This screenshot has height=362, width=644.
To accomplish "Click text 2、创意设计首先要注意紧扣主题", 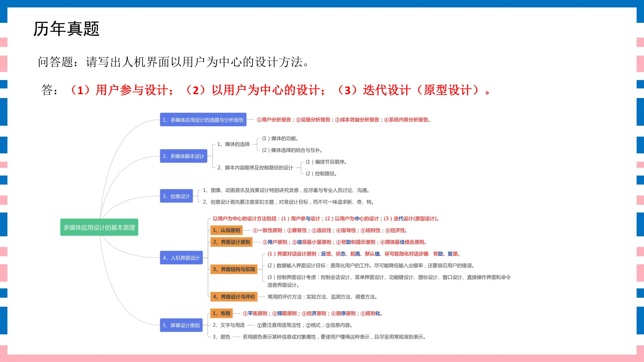I will click(x=289, y=202).
